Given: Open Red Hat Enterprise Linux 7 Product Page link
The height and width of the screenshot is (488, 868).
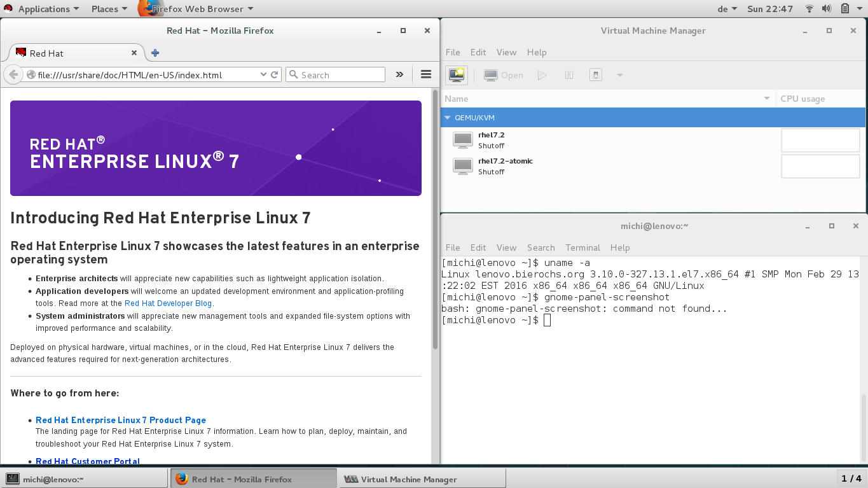Looking at the screenshot, I should 121,420.
